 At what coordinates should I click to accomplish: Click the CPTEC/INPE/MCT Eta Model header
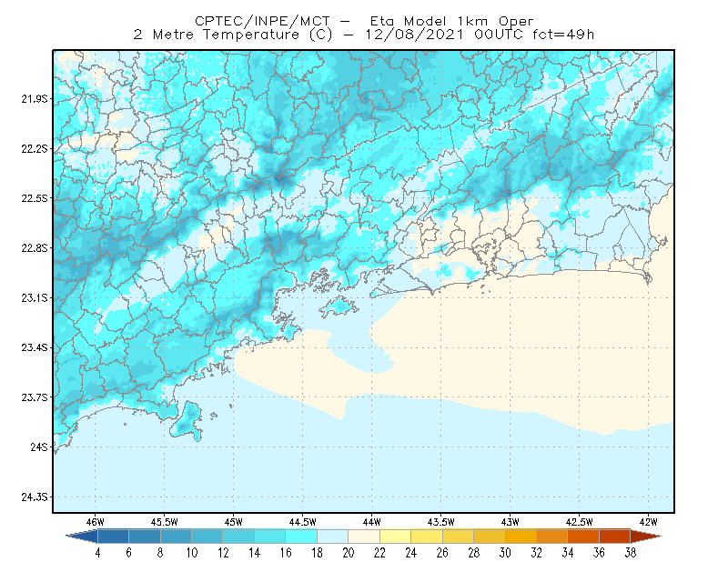coord(364,21)
